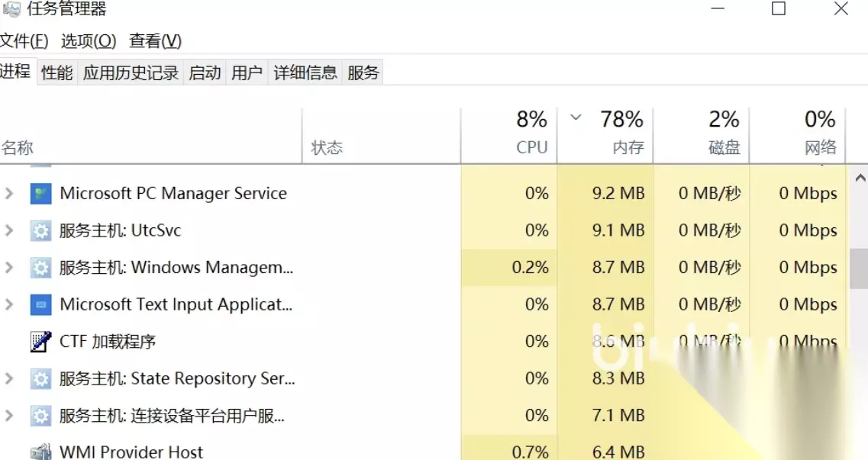Click the State Repository Service gear icon
Screen dimensions: 868x460
40,379
